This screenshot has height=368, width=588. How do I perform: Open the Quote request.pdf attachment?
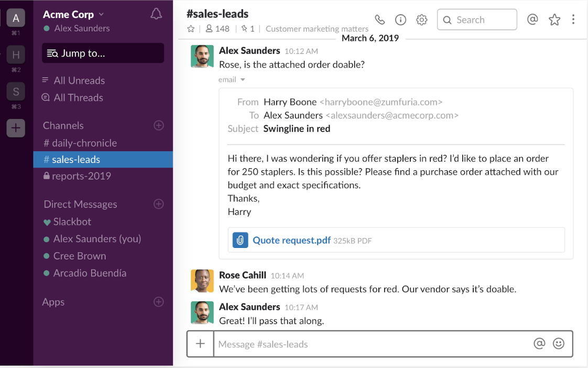pyautogui.click(x=291, y=240)
